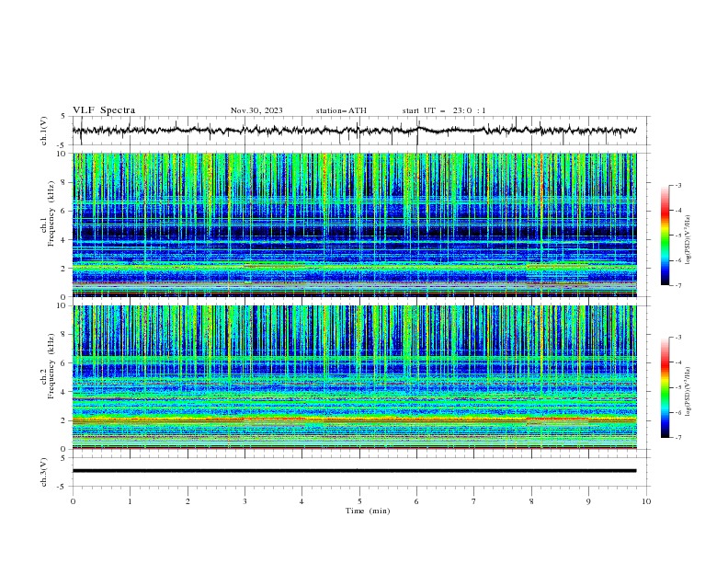
Task: Click time axis tick label '5'
Action: pyautogui.click(x=359, y=501)
